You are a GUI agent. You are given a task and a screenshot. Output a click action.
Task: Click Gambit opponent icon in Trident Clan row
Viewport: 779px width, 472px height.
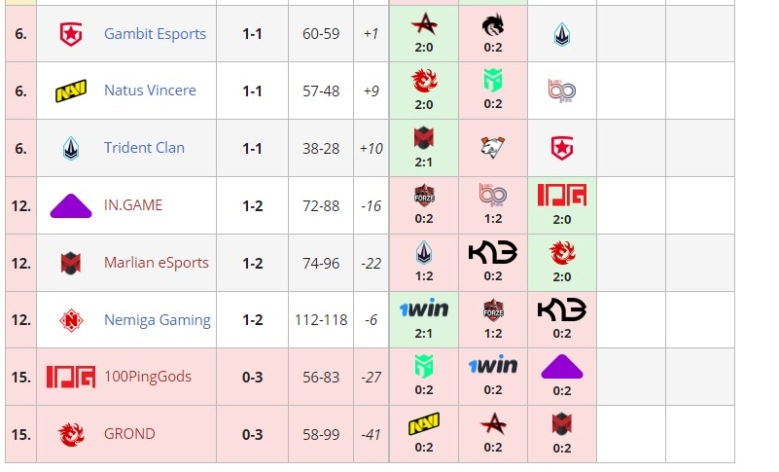(x=562, y=148)
